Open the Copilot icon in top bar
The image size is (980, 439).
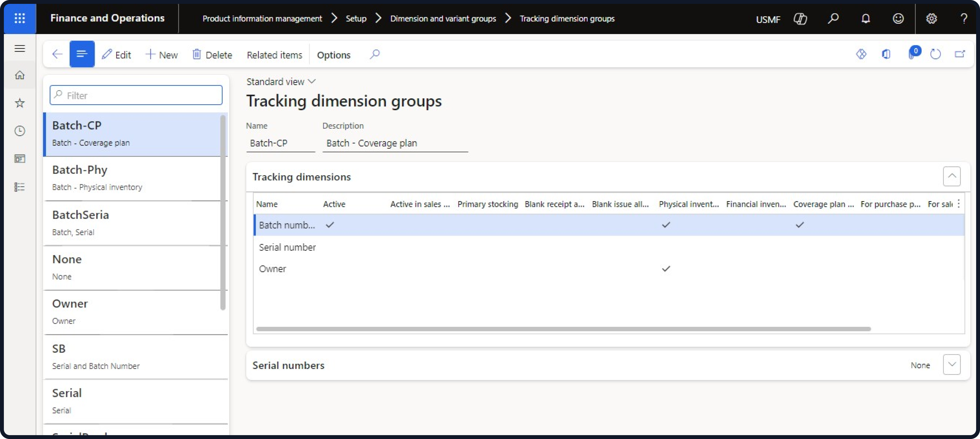pos(800,18)
